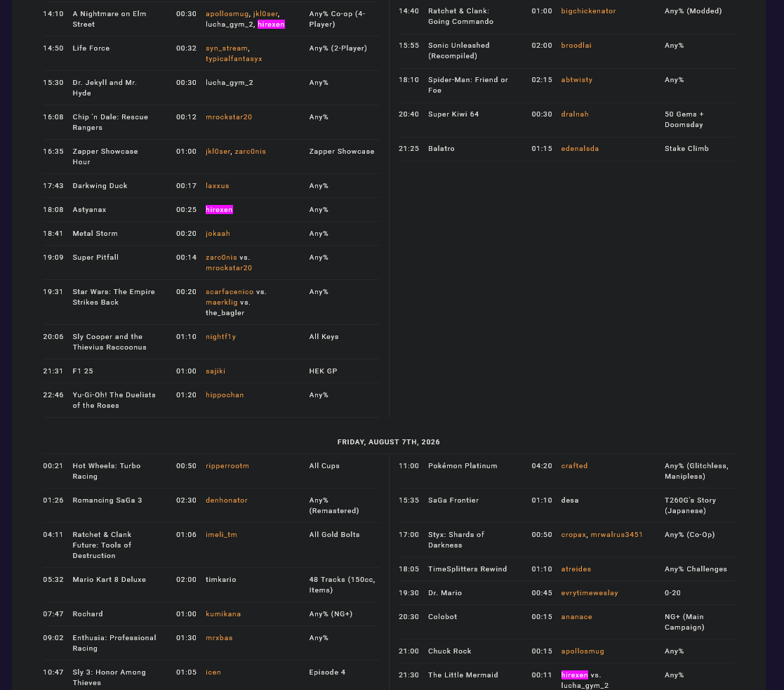Click edenalsda runner link for Balatro
This screenshot has width=784, height=690.
click(580, 149)
